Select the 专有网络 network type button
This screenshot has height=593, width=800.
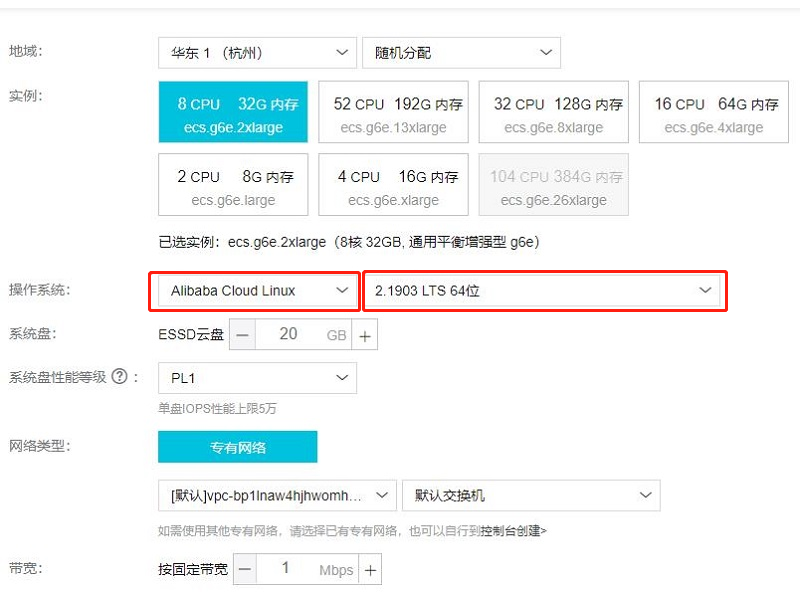tap(238, 447)
